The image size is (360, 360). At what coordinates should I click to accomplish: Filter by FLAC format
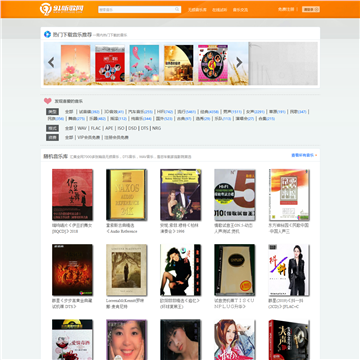[x=96, y=128]
